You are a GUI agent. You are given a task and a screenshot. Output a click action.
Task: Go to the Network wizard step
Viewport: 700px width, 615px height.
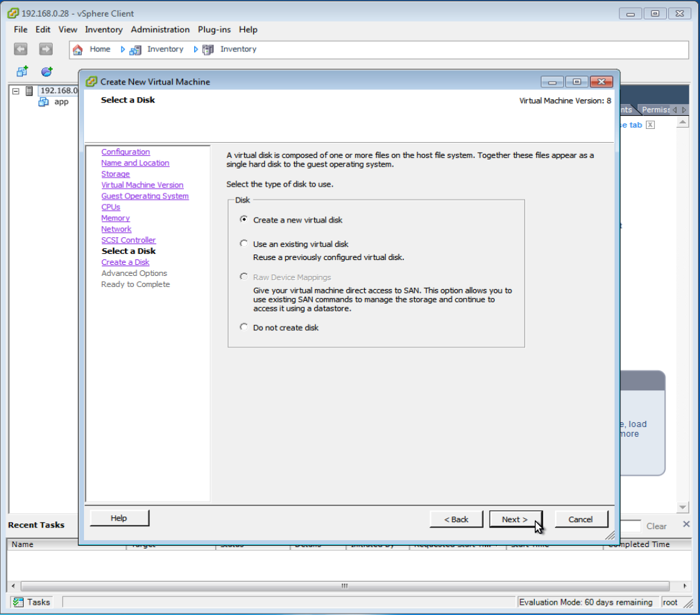pos(117,229)
